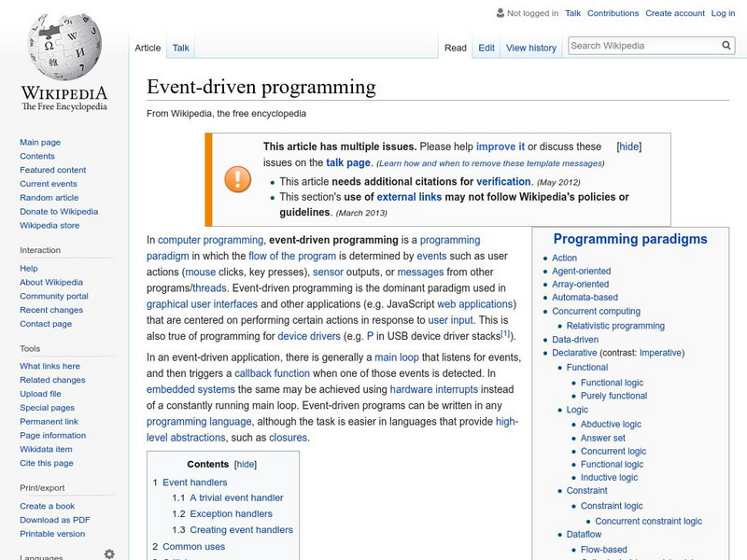The width and height of the screenshot is (747, 560).
Task: Click the search magnifier icon
Action: pyautogui.click(x=726, y=45)
